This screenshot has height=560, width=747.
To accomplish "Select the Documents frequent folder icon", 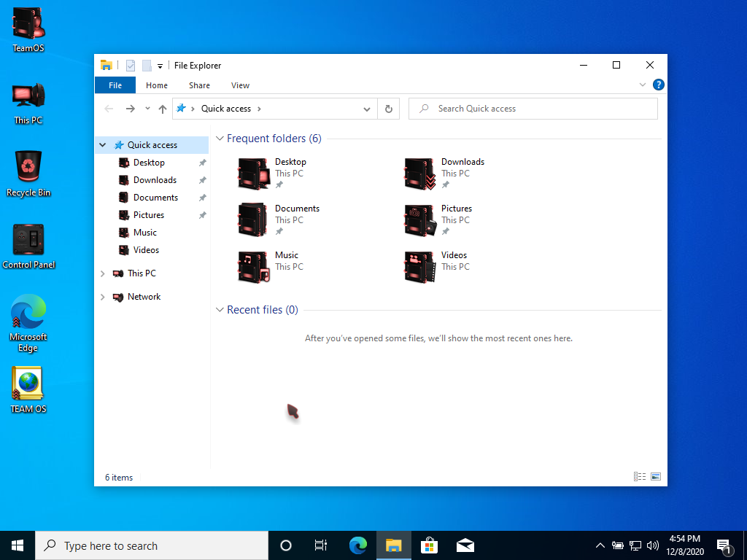I will pos(252,220).
